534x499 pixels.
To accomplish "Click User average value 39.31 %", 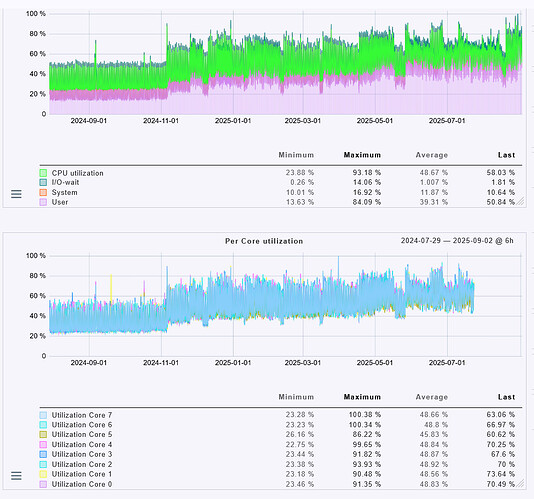I will (434, 202).
